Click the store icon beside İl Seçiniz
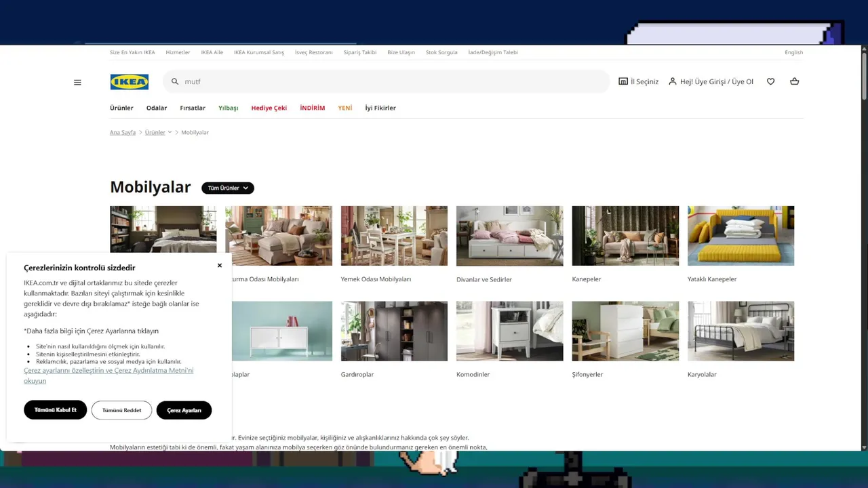The width and height of the screenshot is (868, 488). click(x=623, y=81)
